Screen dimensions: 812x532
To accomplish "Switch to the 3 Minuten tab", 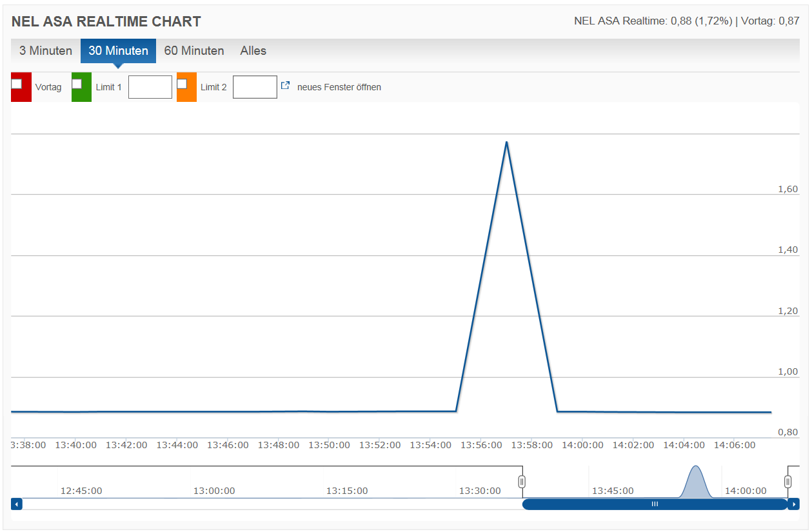I will 46,51.
